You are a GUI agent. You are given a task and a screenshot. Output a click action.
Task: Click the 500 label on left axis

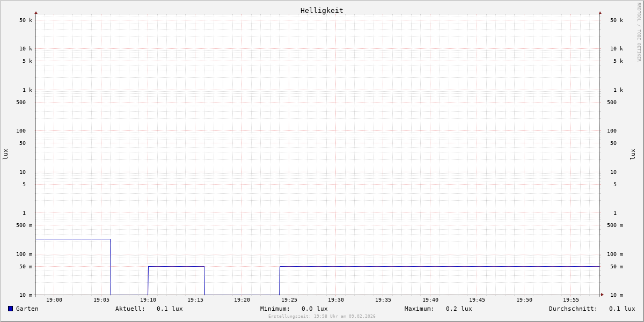pyautogui.click(x=21, y=103)
